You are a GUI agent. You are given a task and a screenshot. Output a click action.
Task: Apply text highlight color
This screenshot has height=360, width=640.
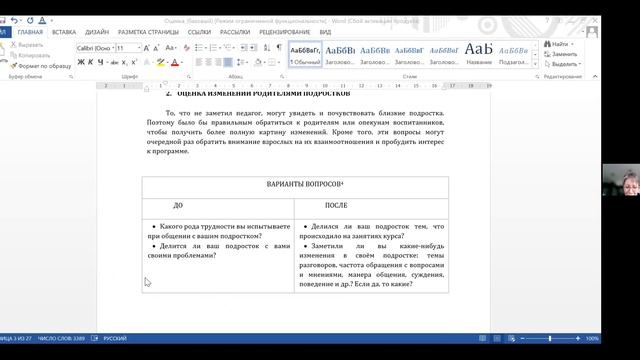(x=160, y=62)
